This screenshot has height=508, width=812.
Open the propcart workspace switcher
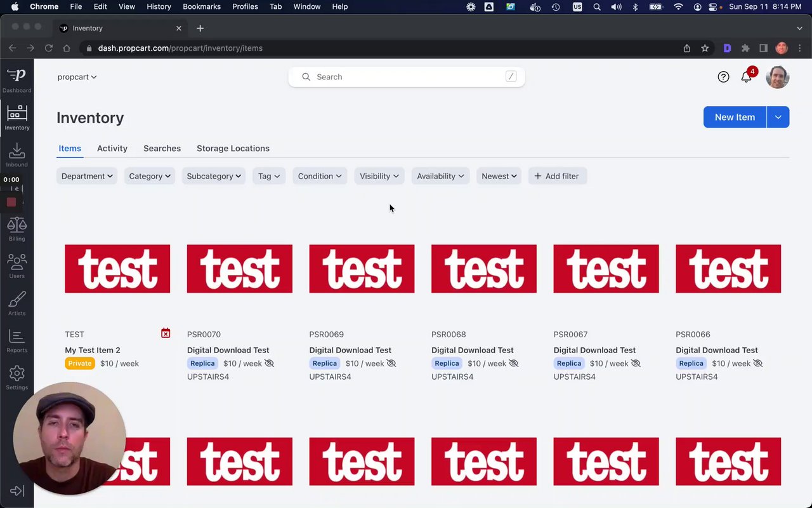coord(77,77)
